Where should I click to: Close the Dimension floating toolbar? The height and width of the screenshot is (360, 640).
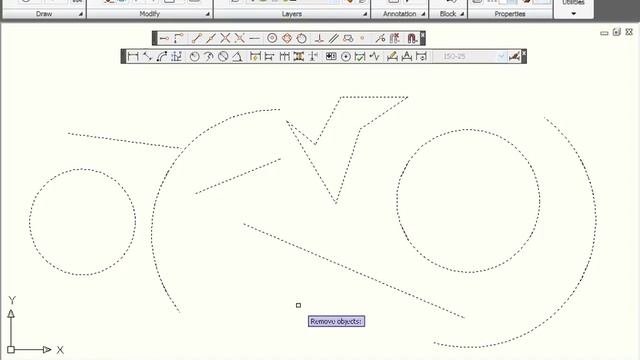524,53
